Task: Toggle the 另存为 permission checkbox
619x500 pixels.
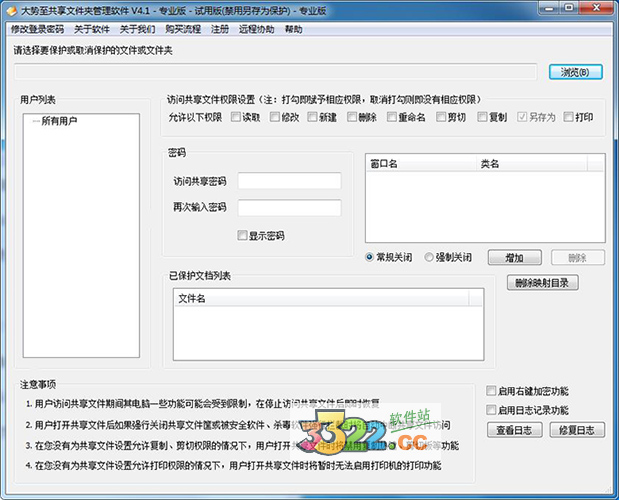Action: tap(522, 117)
